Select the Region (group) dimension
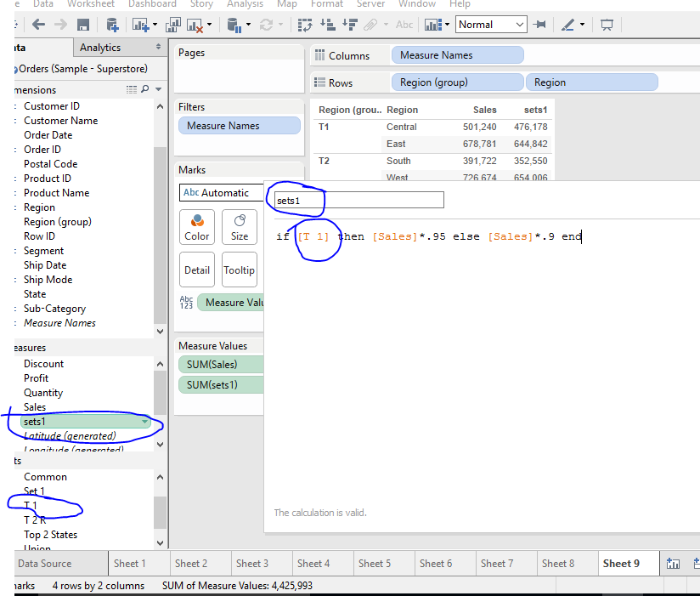The height and width of the screenshot is (596, 700). click(x=58, y=222)
